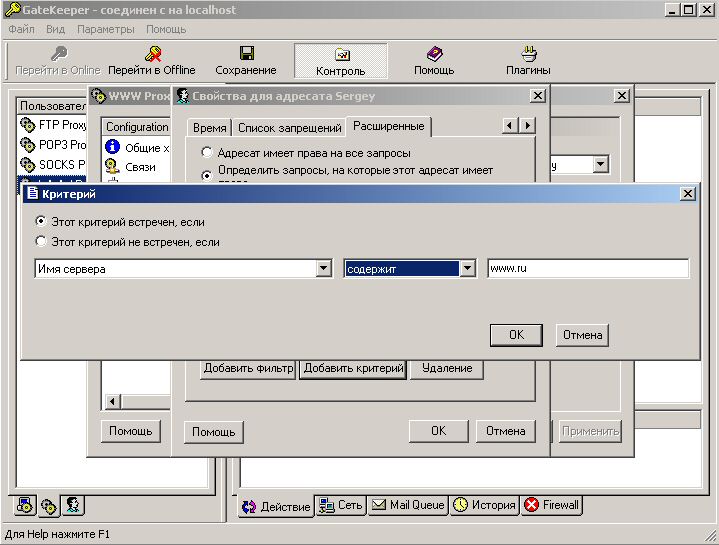This screenshot has height=545, width=719.
Task: Click Отмена in Критерий dialog
Action: [x=582, y=335]
